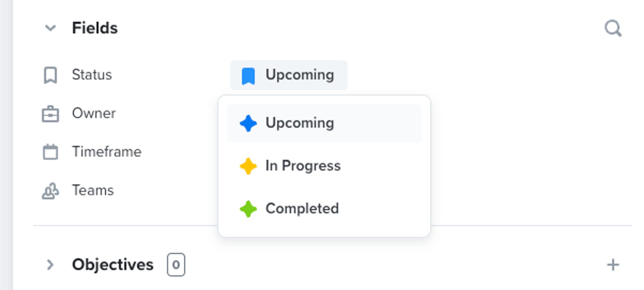Click the green Completed star icon
Viewport: 644px width, 290px height.
(x=248, y=208)
